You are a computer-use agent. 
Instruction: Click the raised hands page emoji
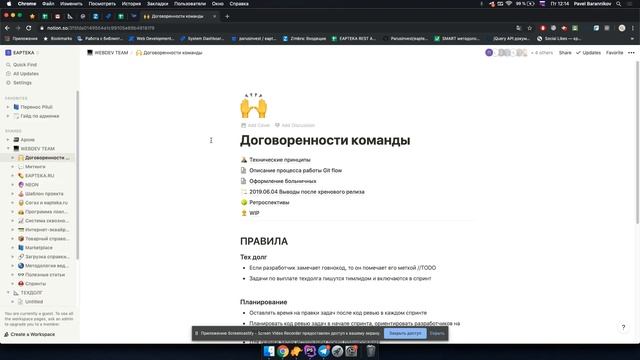[x=253, y=106]
